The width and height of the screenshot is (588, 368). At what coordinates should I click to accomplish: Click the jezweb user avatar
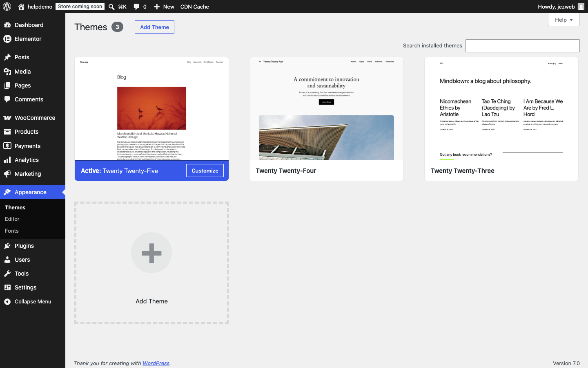[581, 7]
